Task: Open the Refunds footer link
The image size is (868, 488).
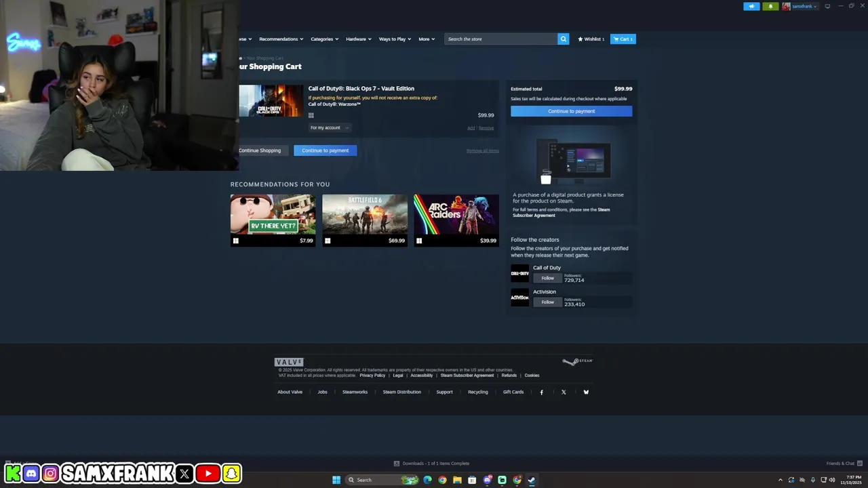Action: (509, 375)
